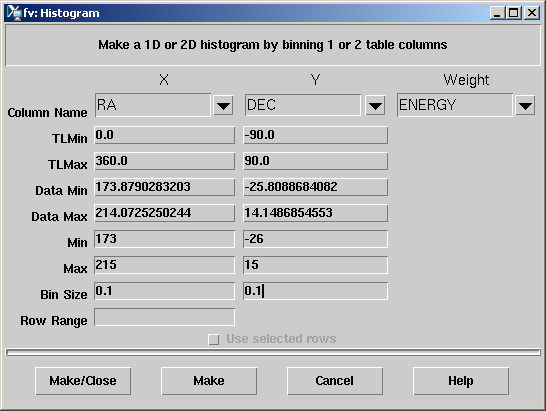This screenshot has width=546, height=411.
Task: Maximize the fv Histogram window
Action: (514, 13)
